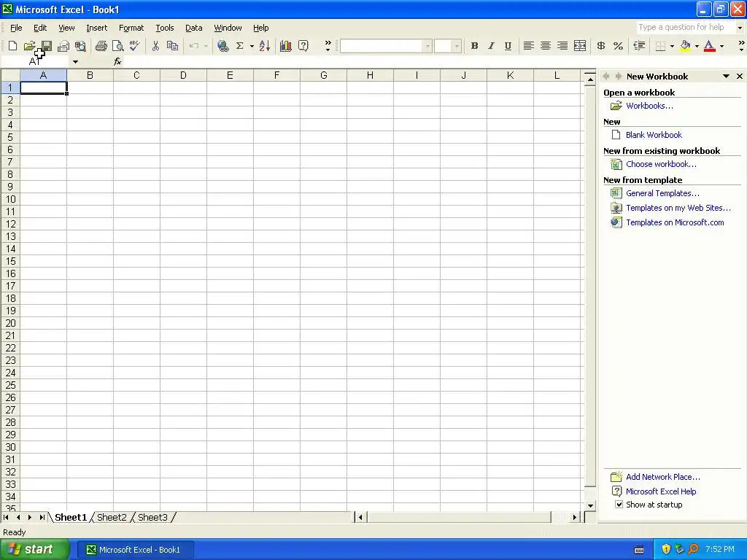
Task: Click the Blank Workbook link
Action: click(654, 135)
